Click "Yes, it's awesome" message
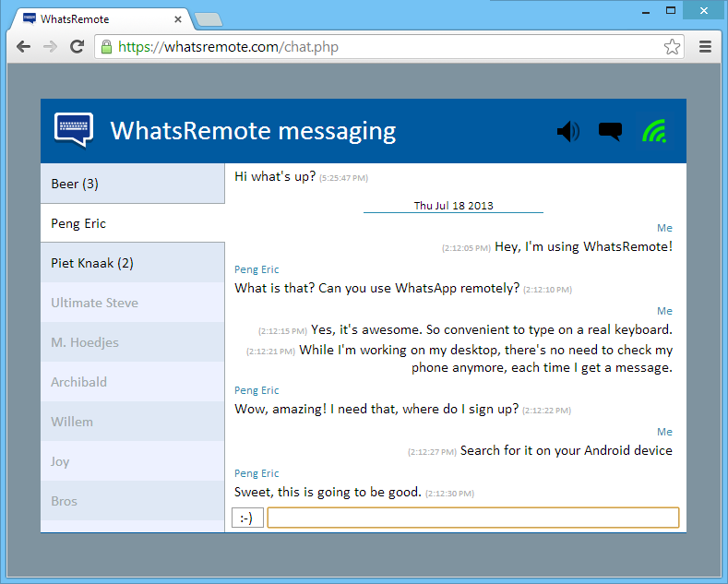The image size is (728, 584). (x=492, y=329)
